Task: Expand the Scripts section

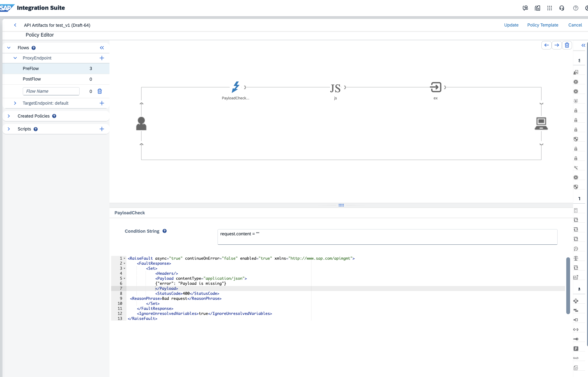Action: pos(9,129)
